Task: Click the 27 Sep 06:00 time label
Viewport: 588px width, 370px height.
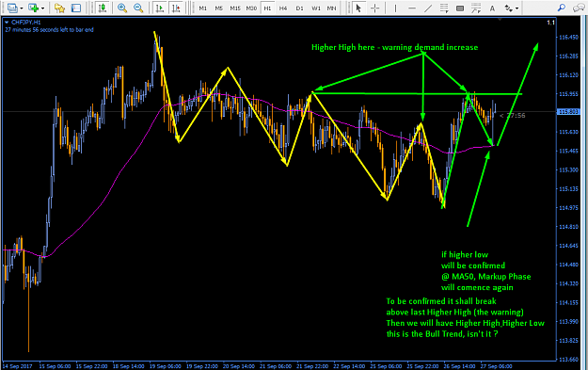Action: [x=496, y=366]
